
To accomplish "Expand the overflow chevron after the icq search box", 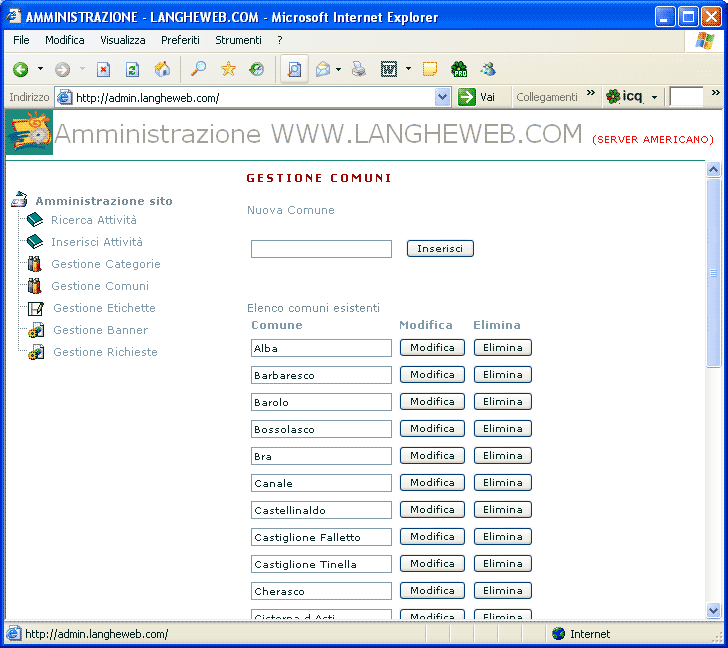I will coord(715,92).
